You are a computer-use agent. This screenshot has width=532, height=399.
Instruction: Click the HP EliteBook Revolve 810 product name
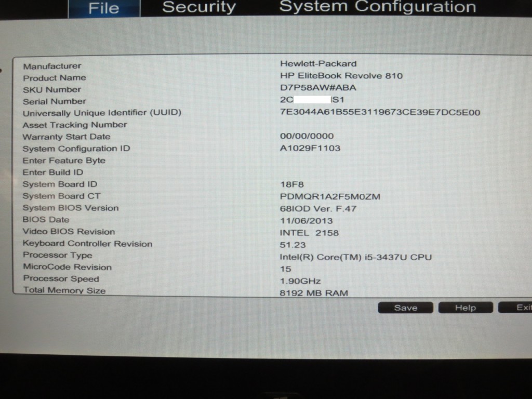click(x=341, y=76)
